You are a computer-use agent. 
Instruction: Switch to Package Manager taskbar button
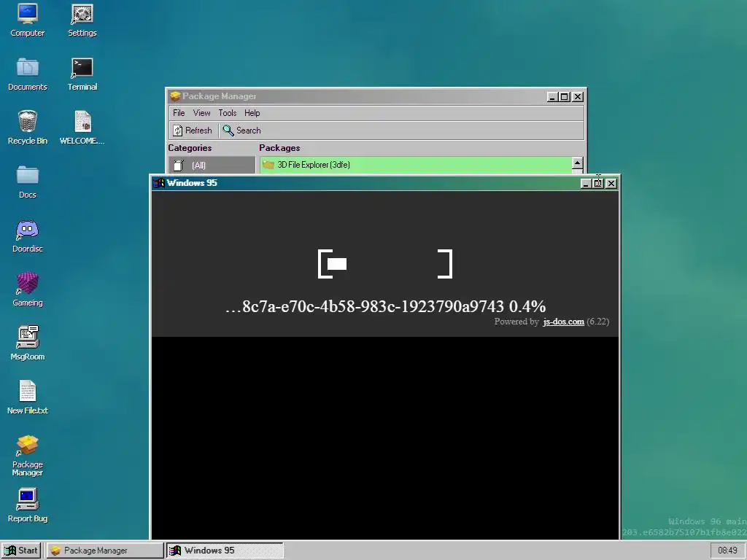(105, 551)
